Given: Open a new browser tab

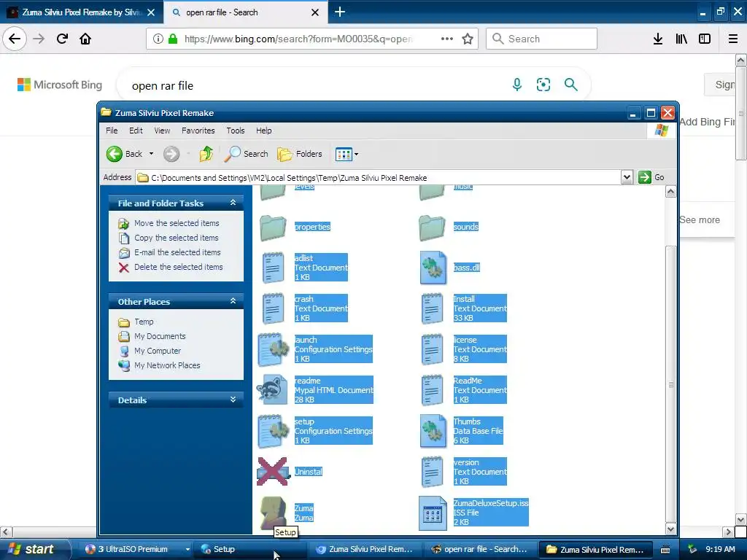Looking at the screenshot, I should point(340,12).
